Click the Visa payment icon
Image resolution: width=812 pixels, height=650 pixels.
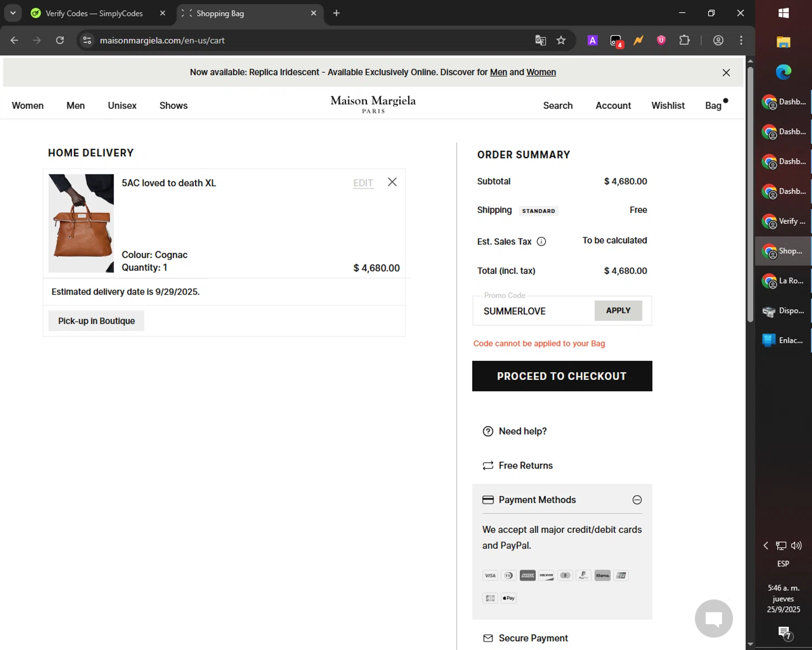coord(490,575)
